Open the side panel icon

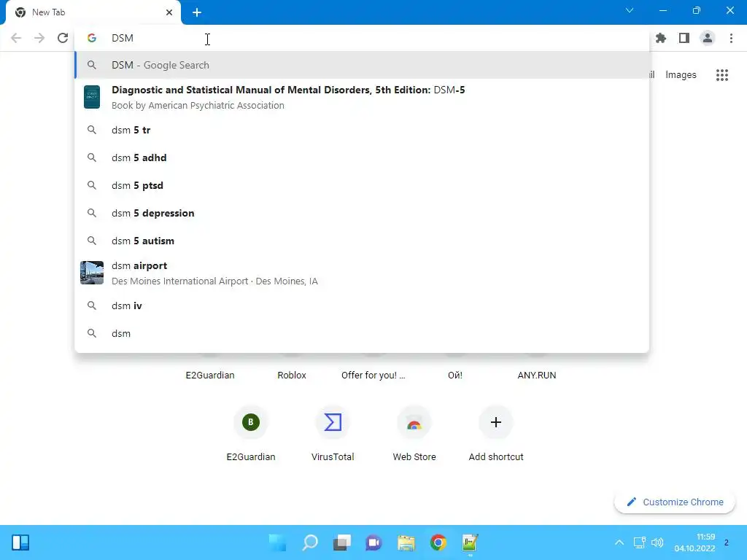684,38
